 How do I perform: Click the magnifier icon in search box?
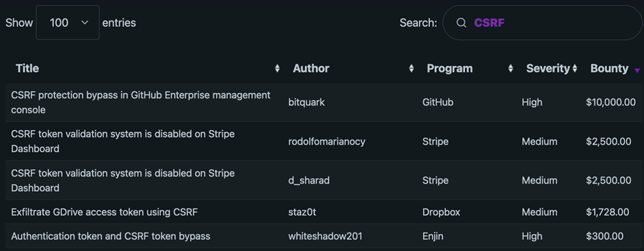point(461,23)
